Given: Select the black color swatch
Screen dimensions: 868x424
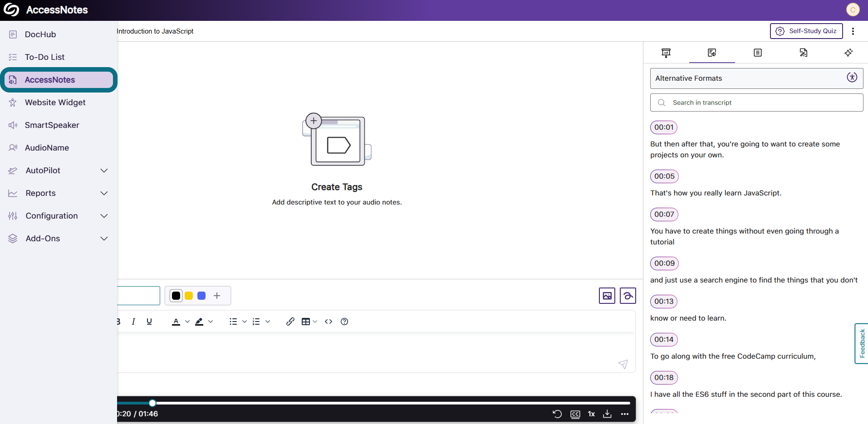Looking at the screenshot, I should (x=176, y=296).
